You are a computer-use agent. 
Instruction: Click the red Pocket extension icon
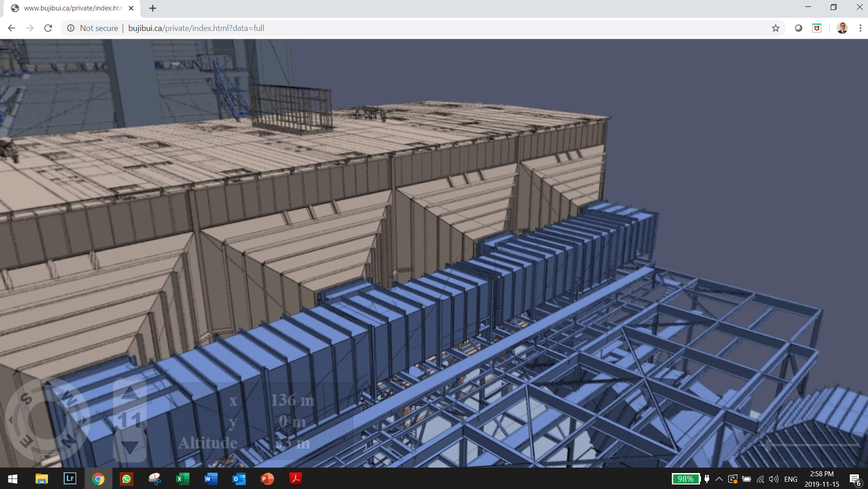817,28
